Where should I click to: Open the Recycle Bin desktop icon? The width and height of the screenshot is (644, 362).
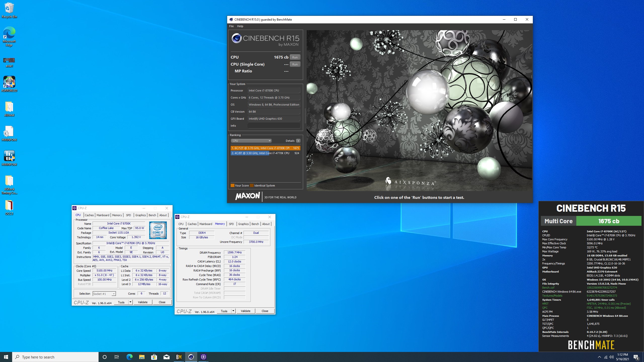point(9,10)
